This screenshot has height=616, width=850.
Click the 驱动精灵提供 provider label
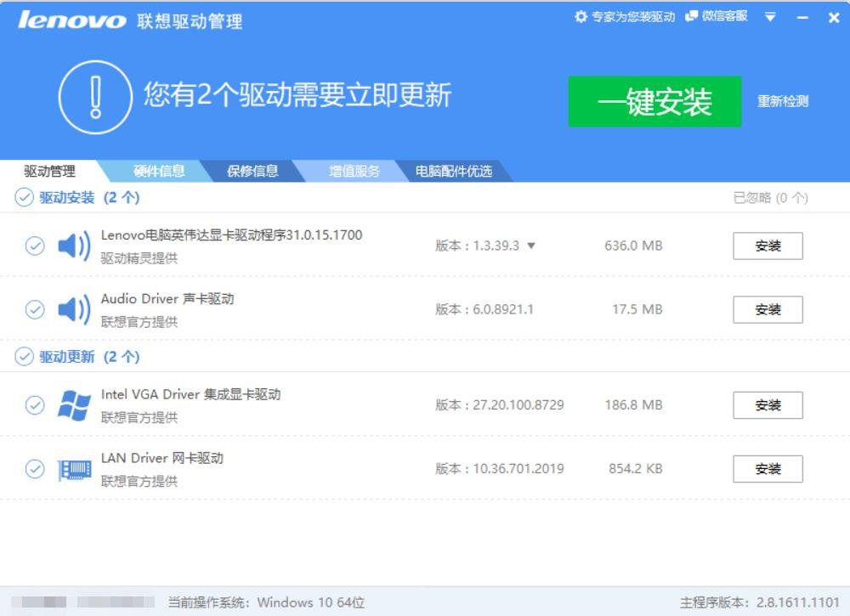point(139,258)
